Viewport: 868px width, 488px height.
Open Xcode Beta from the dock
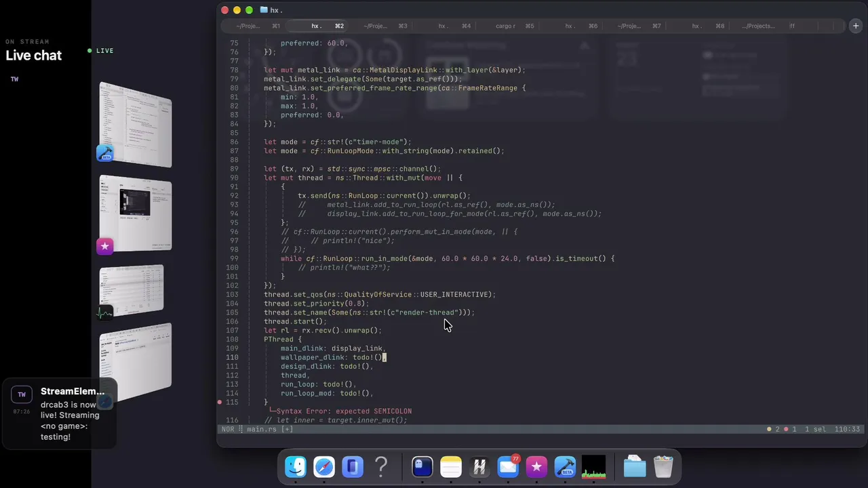(x=565, y=467)
